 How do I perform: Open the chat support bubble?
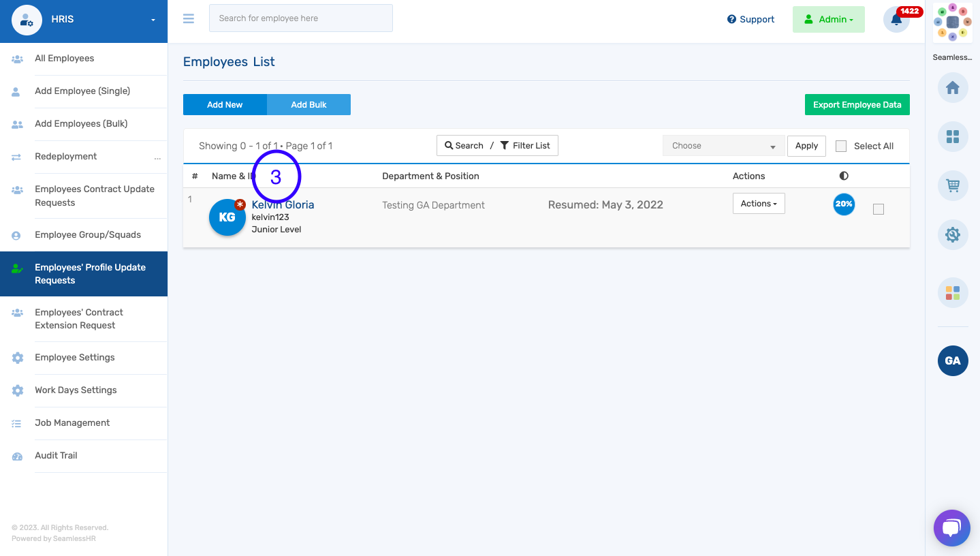tap(951, 527)
